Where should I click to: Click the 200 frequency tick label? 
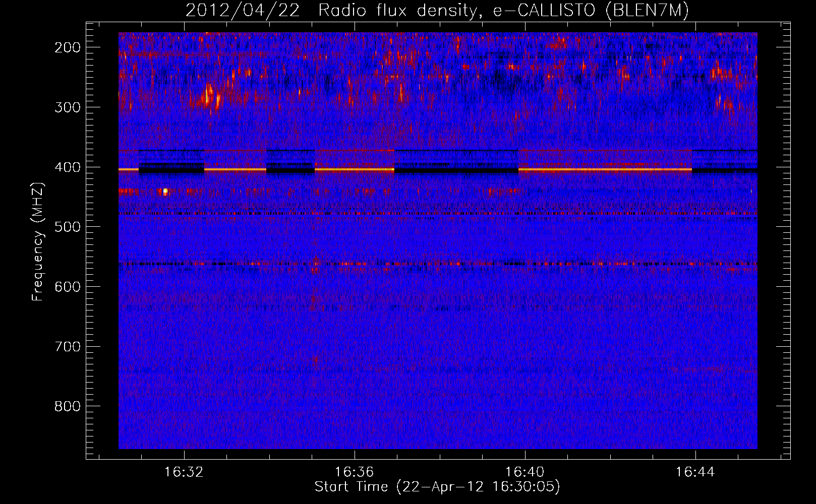tap(67, 47)
